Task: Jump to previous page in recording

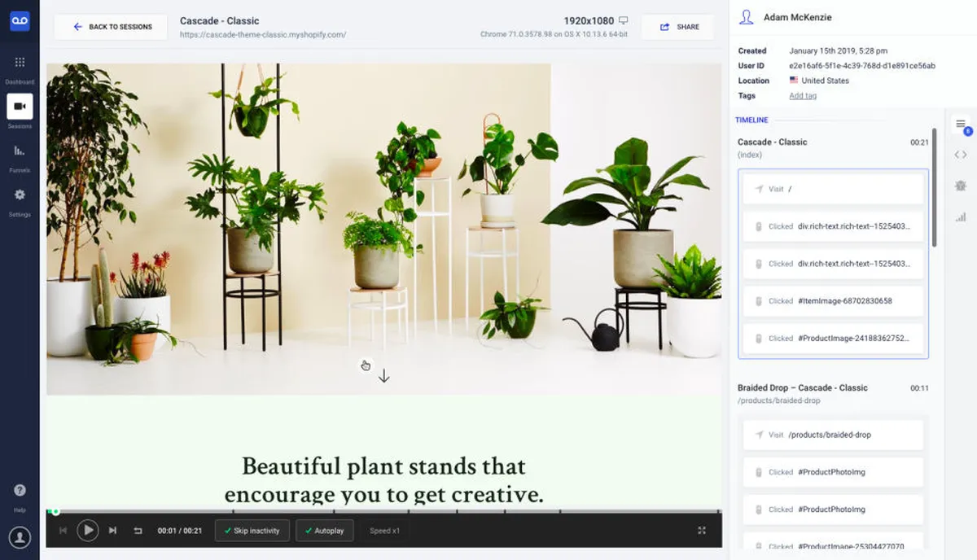Action: tap(63, 531)
